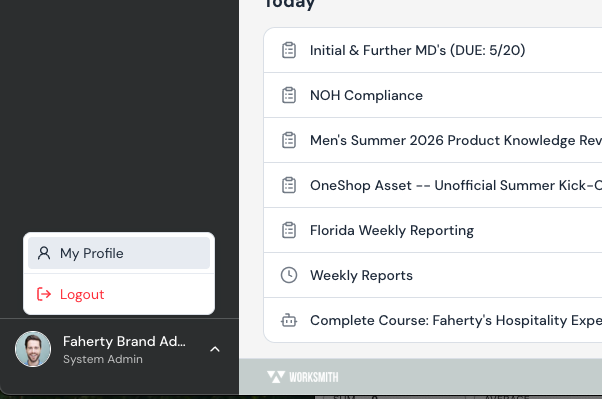The image size is (602, 399).
Task: Click the clipboard icon for Initial & Further MD's
Action: [289, 50]
